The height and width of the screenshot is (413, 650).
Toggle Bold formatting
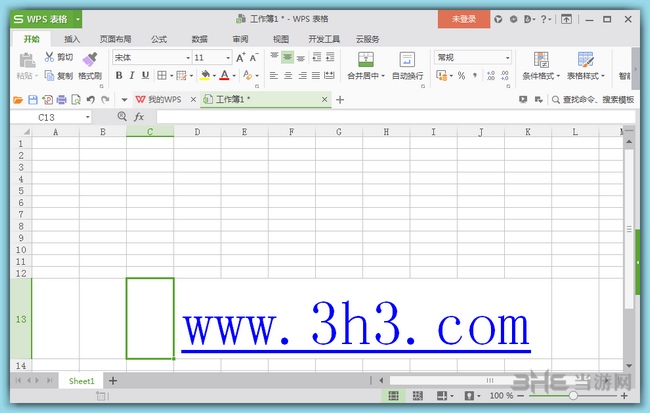(119, 75)
